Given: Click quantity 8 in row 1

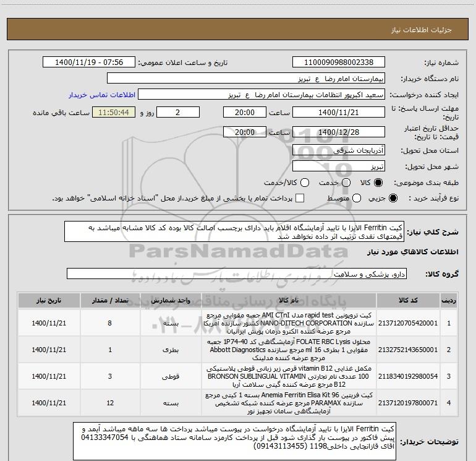Looking at the screenshot, I should [110, 323].
